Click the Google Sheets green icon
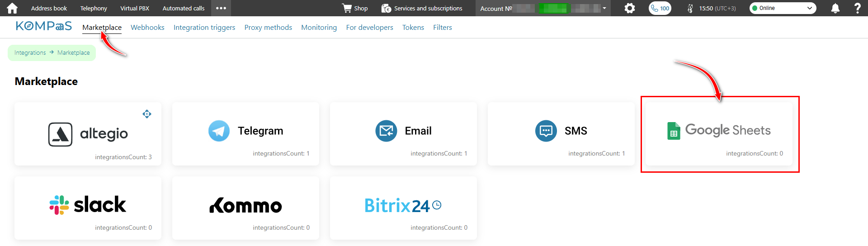 tap(674, 131)
